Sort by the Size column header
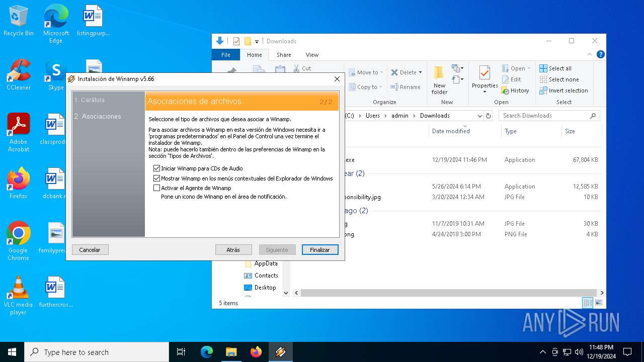 [570, 131]
